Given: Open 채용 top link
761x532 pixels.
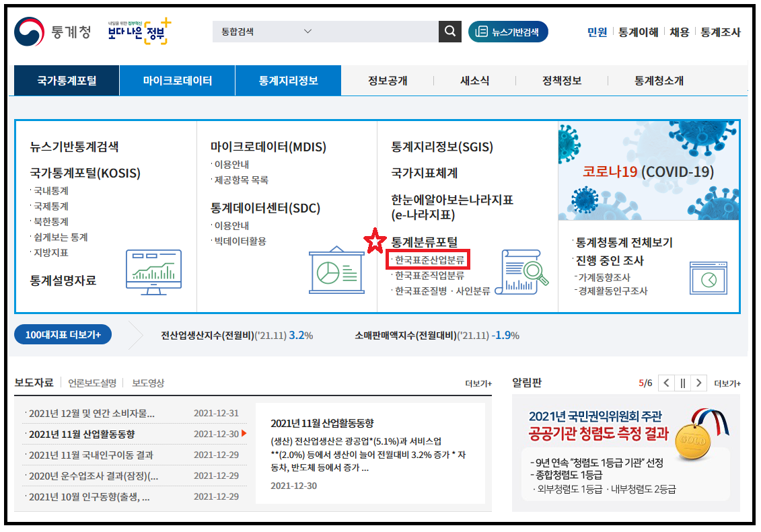Looking at the screenshot, I should tap(680, 32).
